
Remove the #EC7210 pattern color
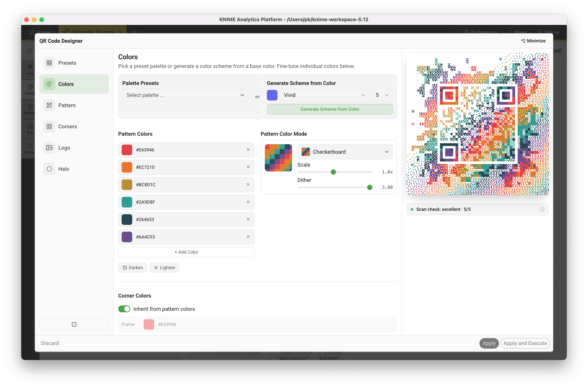[x=248, y=167]
